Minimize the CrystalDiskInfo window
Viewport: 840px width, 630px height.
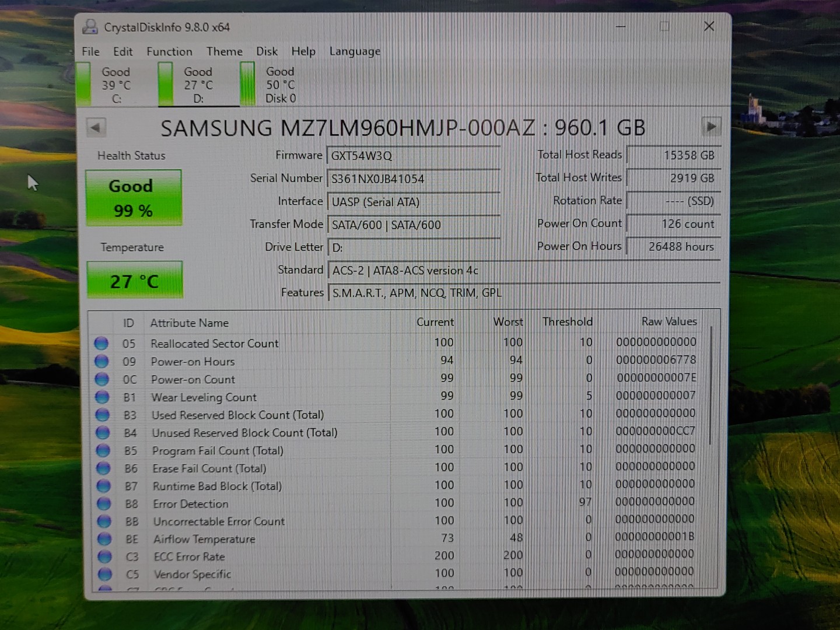pyautogui.click(x=621, y=27)
